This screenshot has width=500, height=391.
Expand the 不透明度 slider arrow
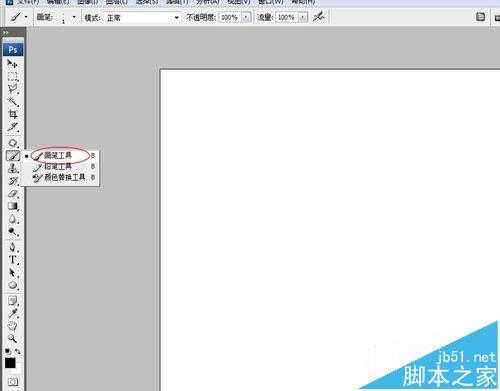(246, 17)
